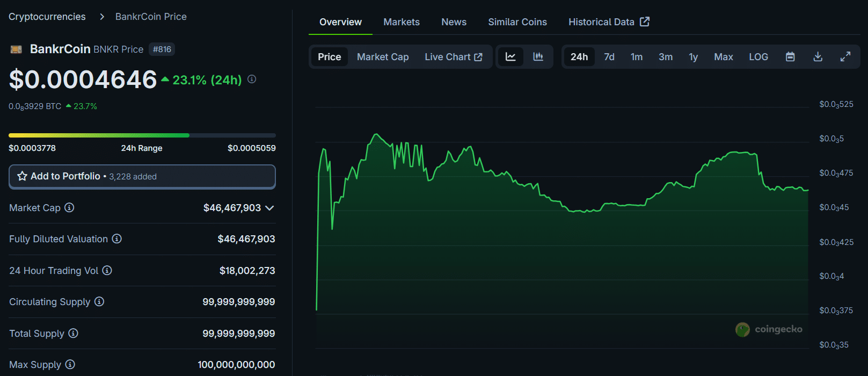
Task: Click the Max Supply info icon
Action: click(x=70, y=364)
